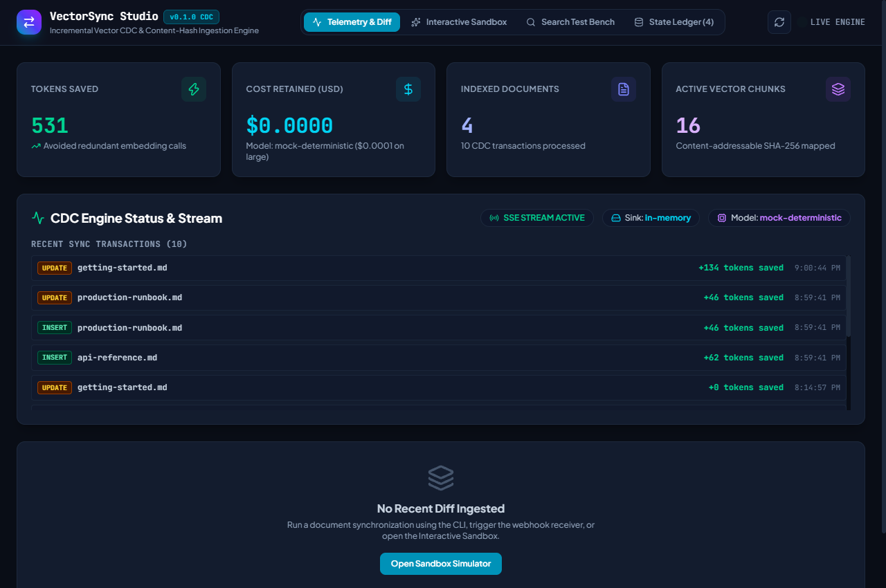
Task: Click the transactions list scrollbar
Action: (x=849, y=296)
